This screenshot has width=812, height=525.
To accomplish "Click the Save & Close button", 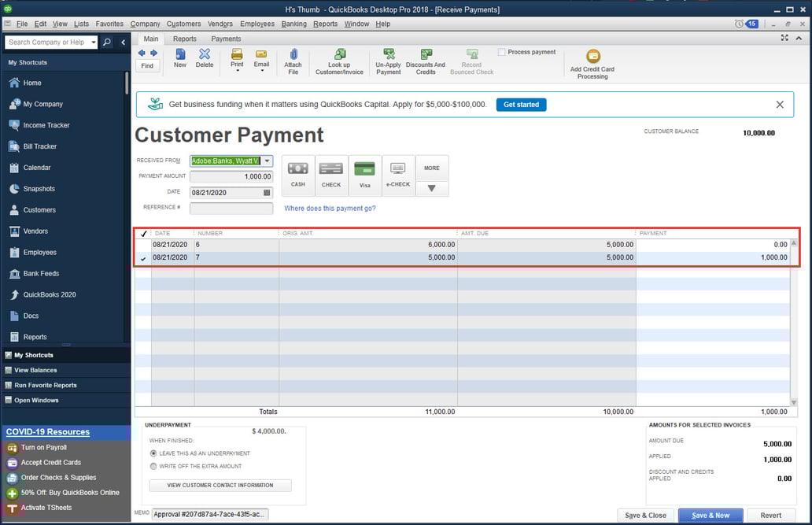I will pyautogui.click(x=645, y=514).
